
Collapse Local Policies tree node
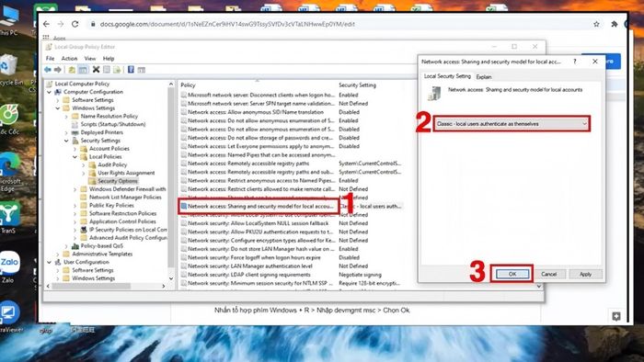tap(75, 156)
